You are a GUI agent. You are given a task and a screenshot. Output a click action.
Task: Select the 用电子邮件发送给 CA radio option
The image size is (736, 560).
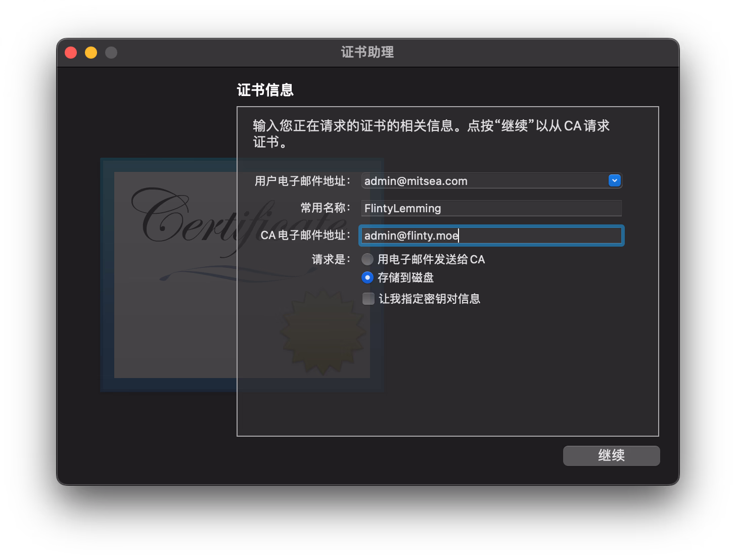[367, 259]
